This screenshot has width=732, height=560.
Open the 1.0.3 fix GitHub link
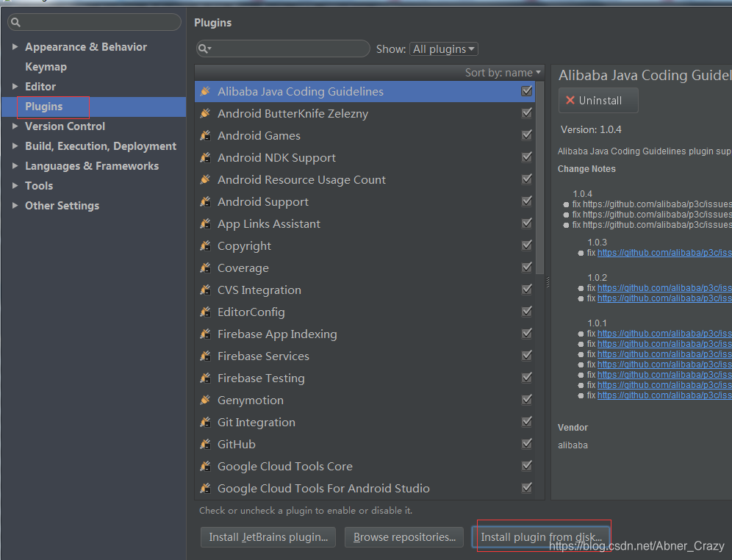(664, 253)
